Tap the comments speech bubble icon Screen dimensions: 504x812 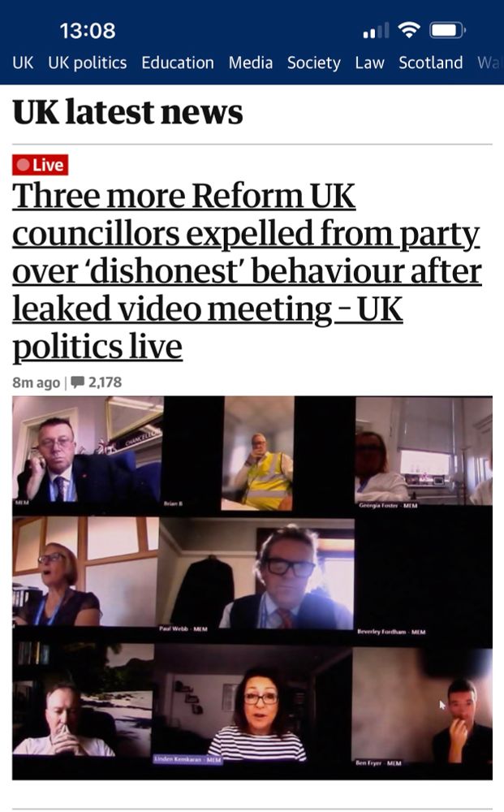[78, 382]
